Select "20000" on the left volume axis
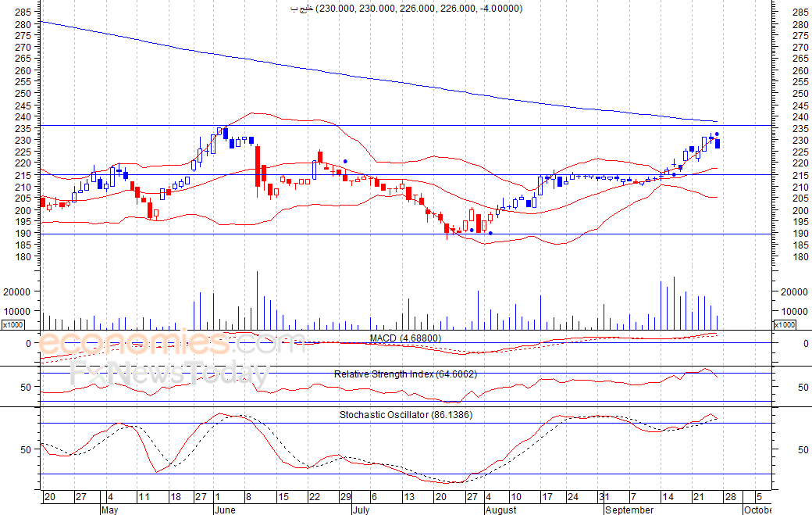Image resolution: width=812 pixels, height=515 pixels. (x=17, y=292)
